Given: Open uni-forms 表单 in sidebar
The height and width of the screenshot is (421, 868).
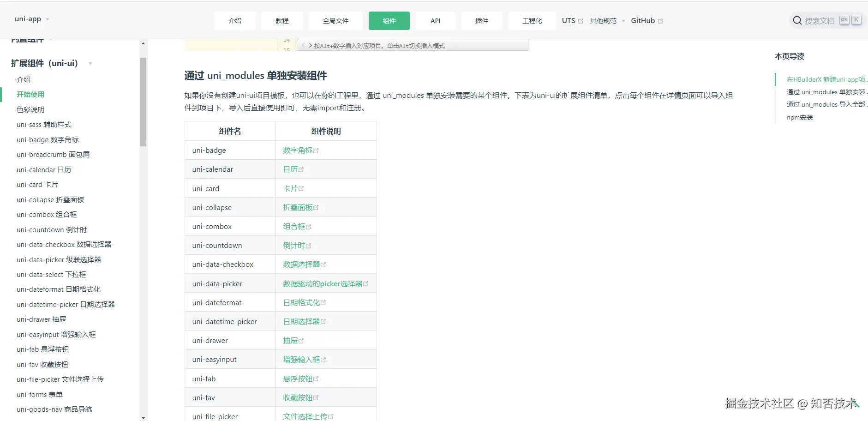Looking at the screenshot, I should coord(40,395).
